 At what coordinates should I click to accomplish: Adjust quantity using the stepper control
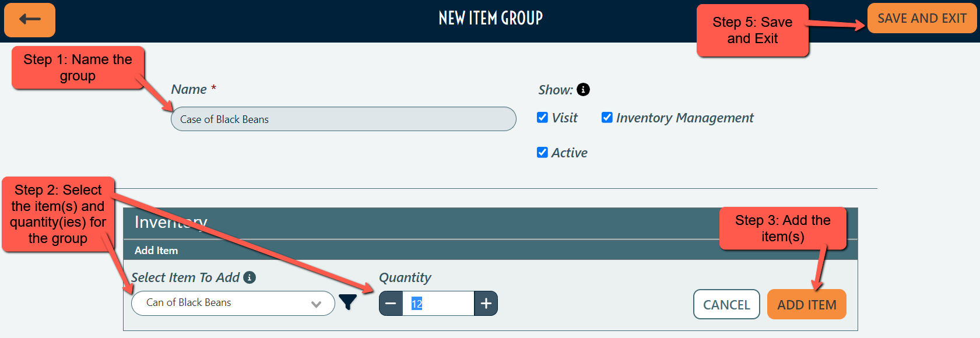pos(438,303)
